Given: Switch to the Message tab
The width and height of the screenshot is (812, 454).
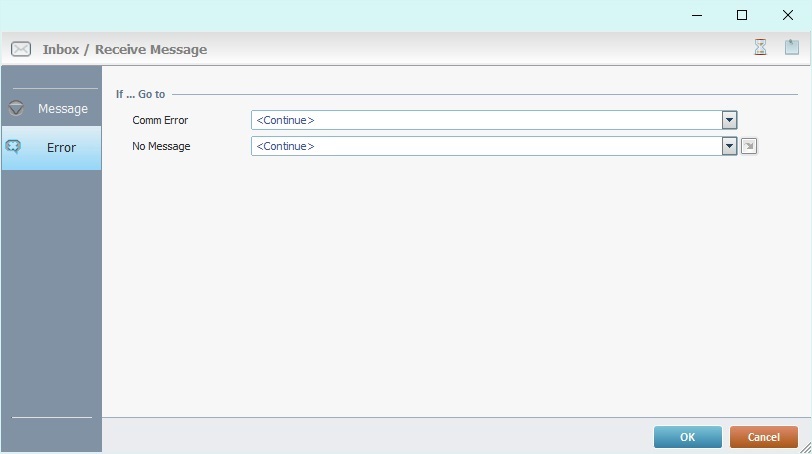Looking at the screenshot, I should pyautogui.click(x=62, y=108).
